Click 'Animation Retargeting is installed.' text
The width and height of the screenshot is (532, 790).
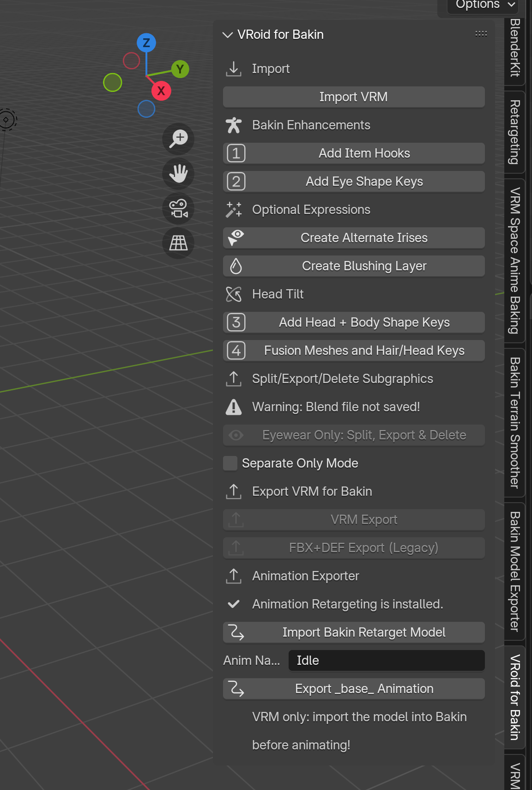(x=347, y=604)
